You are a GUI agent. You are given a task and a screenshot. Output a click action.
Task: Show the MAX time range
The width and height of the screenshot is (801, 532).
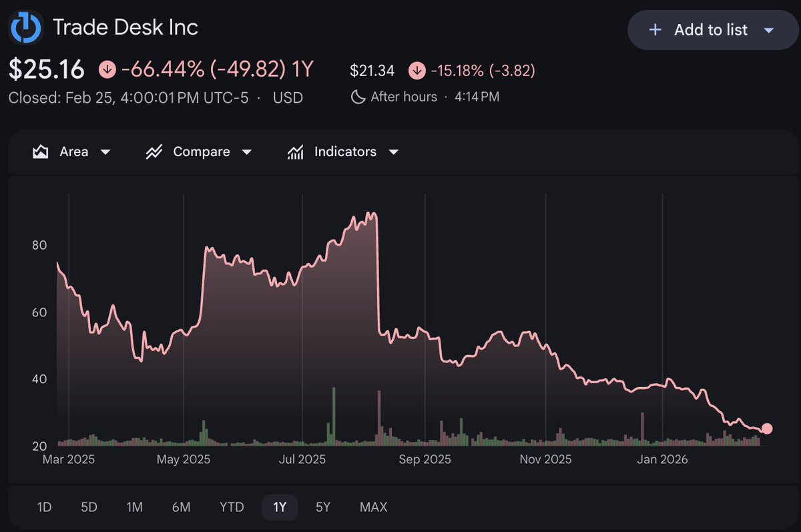[x=373, y=507]
